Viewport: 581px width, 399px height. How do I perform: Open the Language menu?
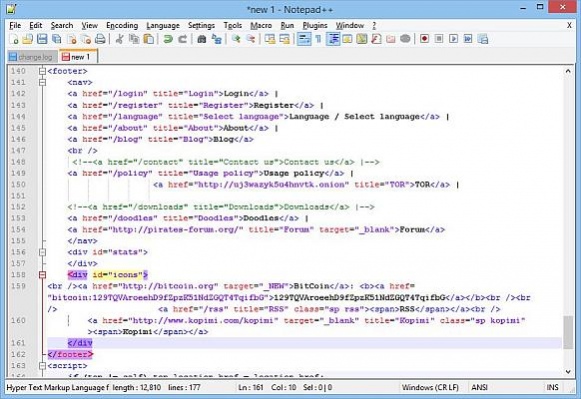click(163, 26)
